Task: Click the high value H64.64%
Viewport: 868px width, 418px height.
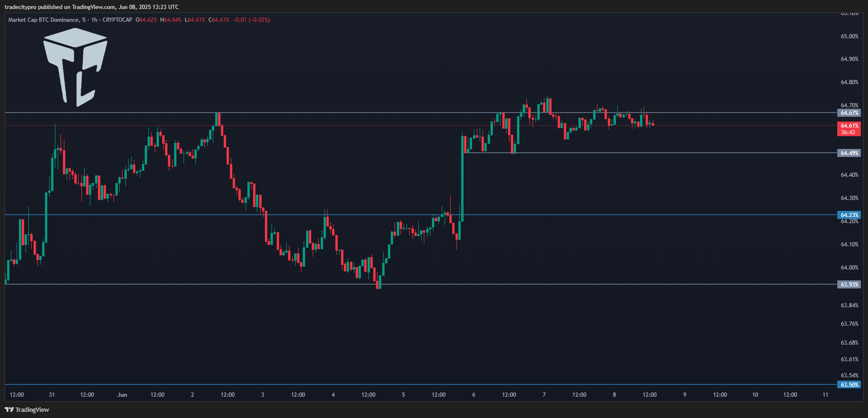Action: click(x=171, y=20)
